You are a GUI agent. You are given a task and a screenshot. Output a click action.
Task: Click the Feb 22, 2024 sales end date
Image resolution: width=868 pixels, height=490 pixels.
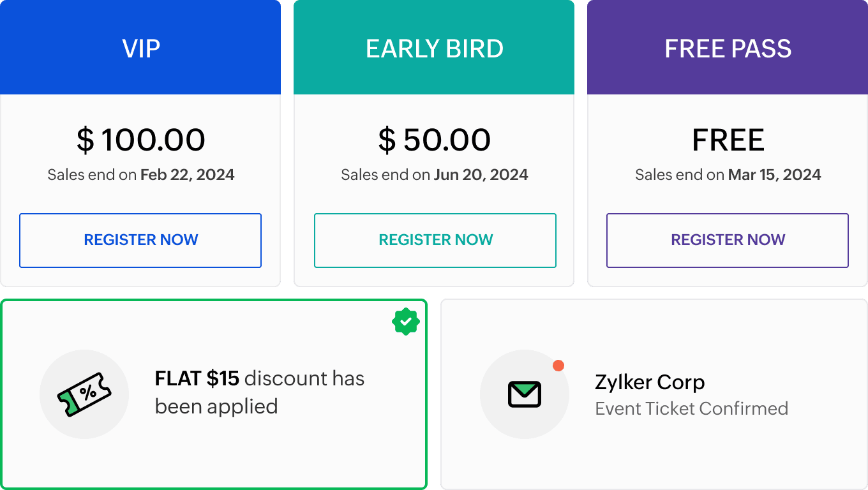pos(188,175)
